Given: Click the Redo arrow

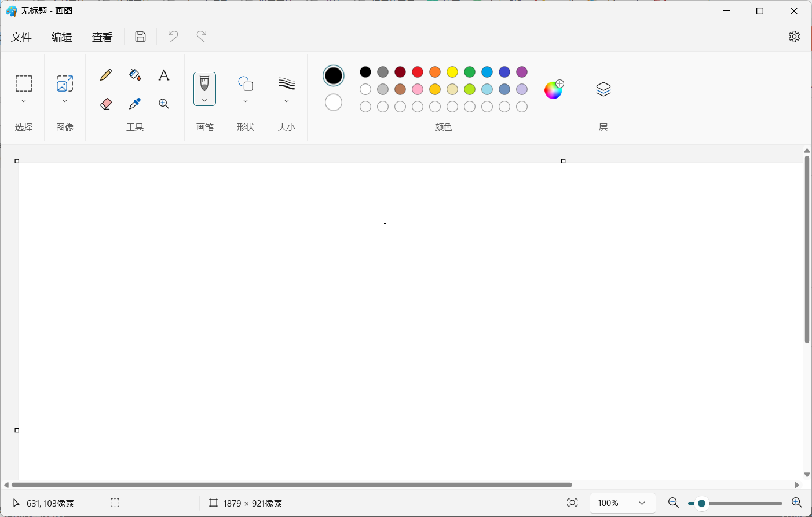Looking at the screenshot, I should click(x=202, y=36).
